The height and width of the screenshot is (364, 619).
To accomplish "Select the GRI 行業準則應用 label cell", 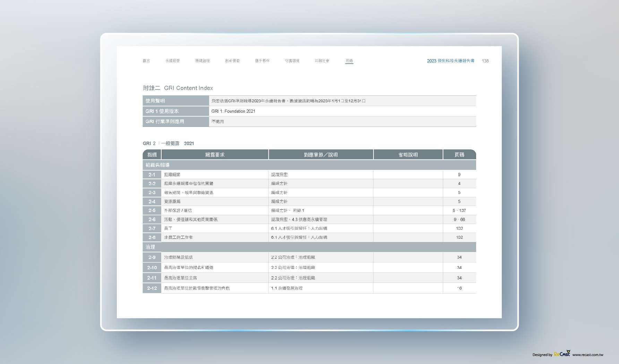I will (176, 122).
